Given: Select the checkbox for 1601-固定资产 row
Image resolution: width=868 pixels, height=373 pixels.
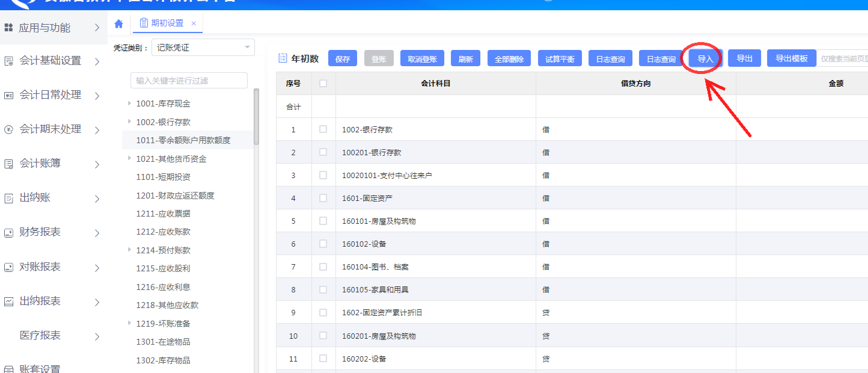Looking at the screenshot, I should 323,198.
